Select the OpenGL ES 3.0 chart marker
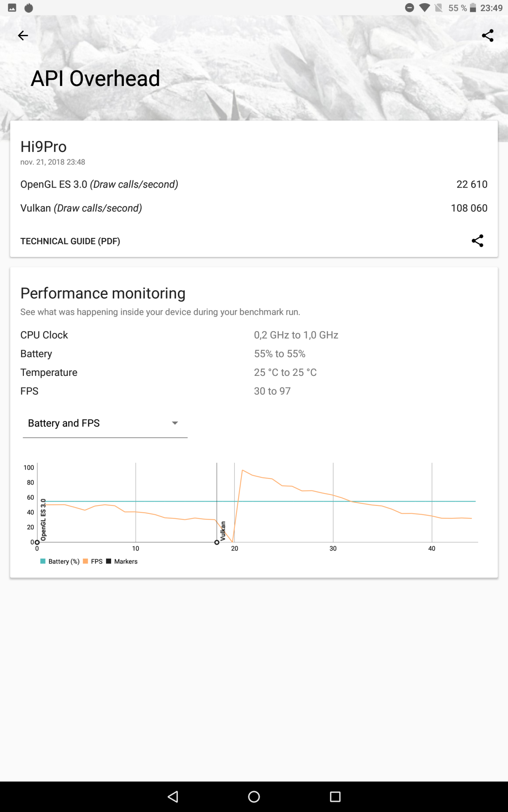The height and width of the screenshot is (812, 508). (37, 542)
